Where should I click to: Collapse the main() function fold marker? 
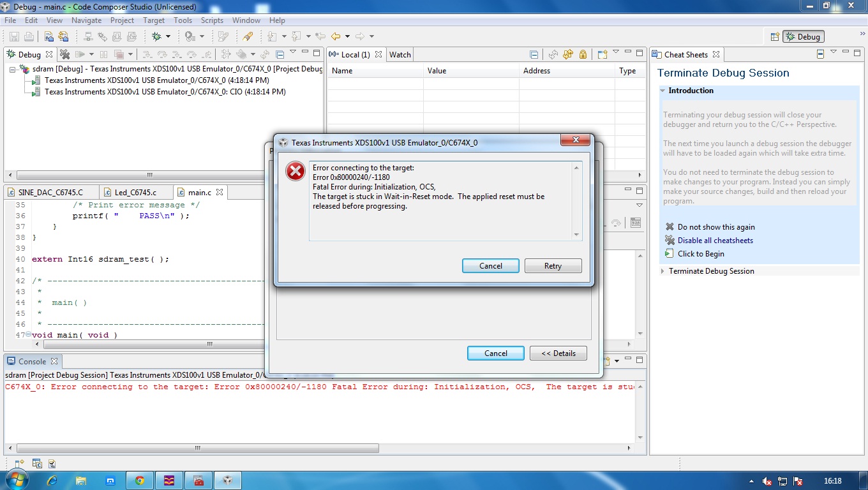point(29,335)
